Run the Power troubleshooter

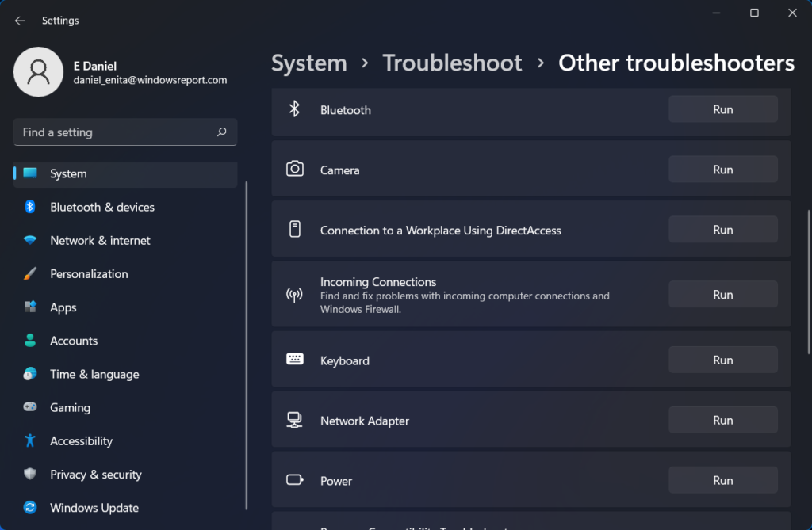[x=723, y=480]
